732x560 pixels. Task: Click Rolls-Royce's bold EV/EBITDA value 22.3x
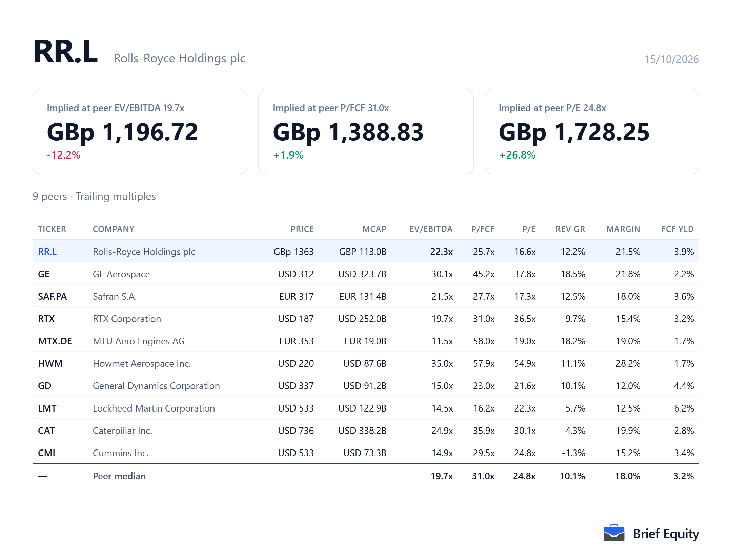[x=442, y=252]
